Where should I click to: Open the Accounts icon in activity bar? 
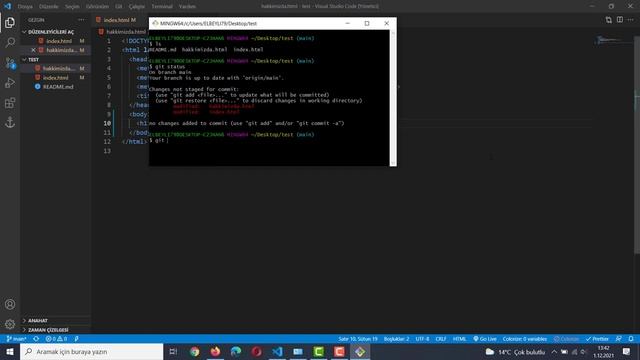pos(10,304)
